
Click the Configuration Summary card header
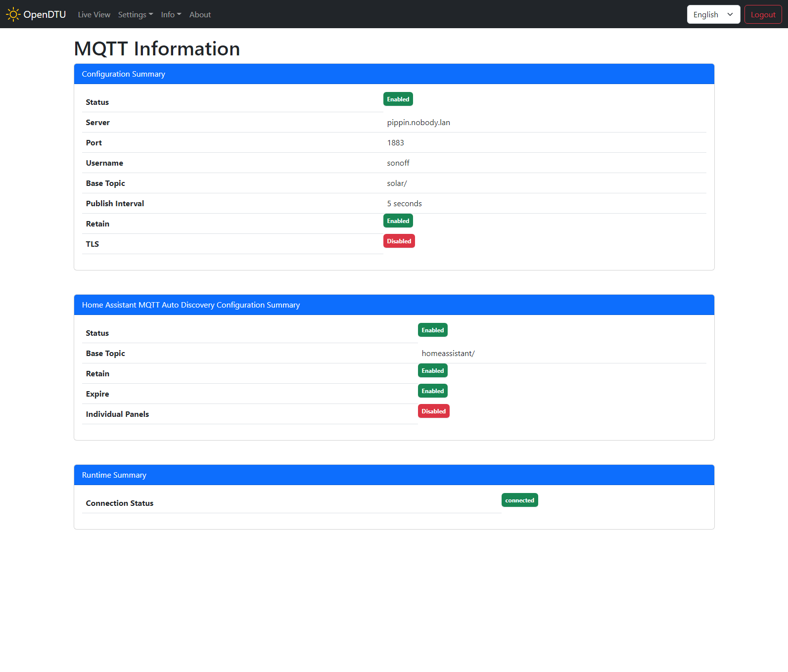394,74
